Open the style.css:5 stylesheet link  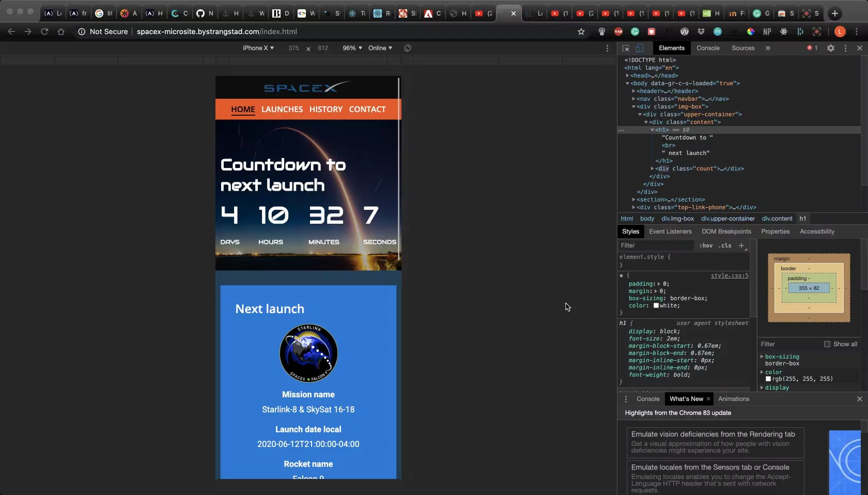[729, 275]
